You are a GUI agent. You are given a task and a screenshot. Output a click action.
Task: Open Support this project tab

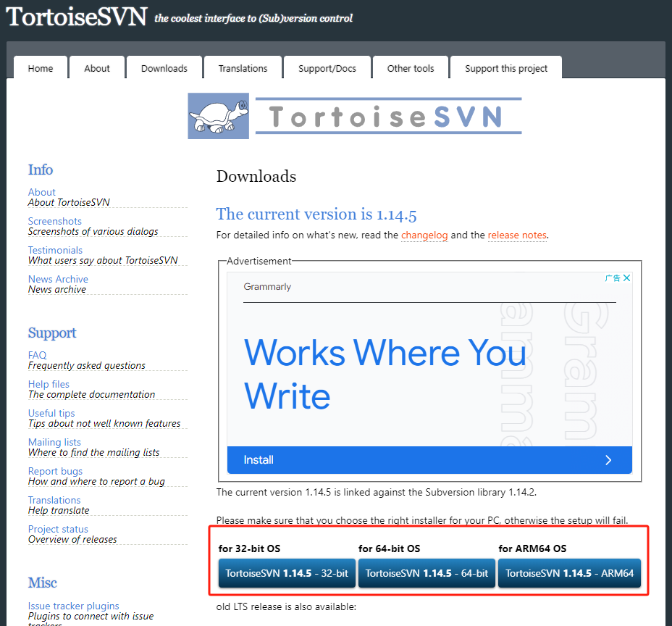pyautogui.click(x=506, y=68)
